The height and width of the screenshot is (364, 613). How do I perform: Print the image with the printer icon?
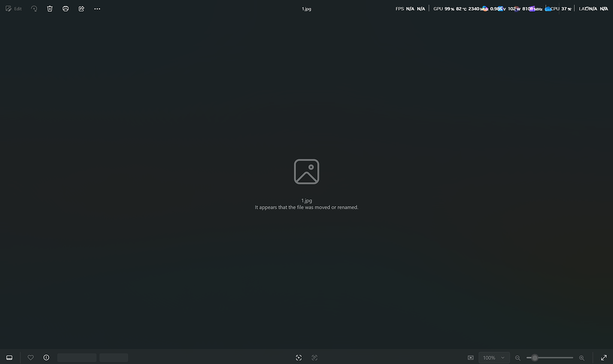tap(66, 9)
